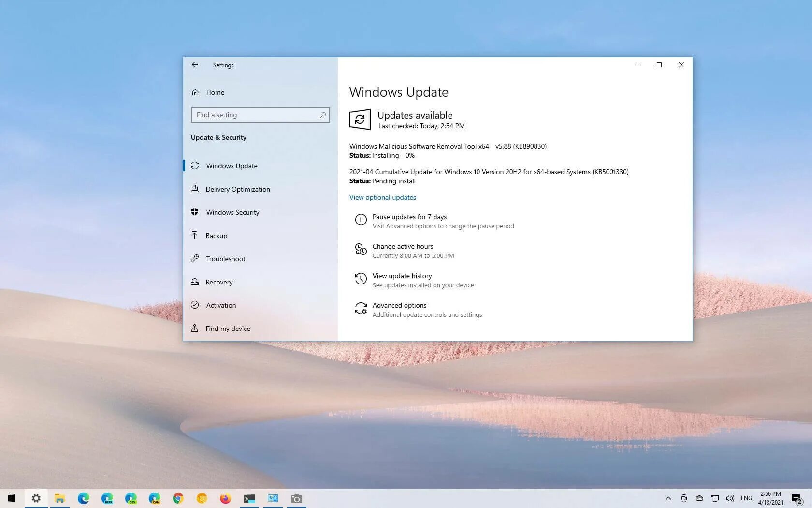Go back using the Settings back arrow
812x508 pixels.
click(195, 65)
